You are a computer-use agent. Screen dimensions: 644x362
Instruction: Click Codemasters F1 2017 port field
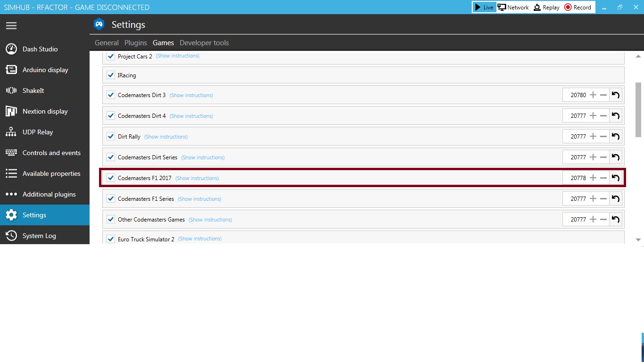576,178
